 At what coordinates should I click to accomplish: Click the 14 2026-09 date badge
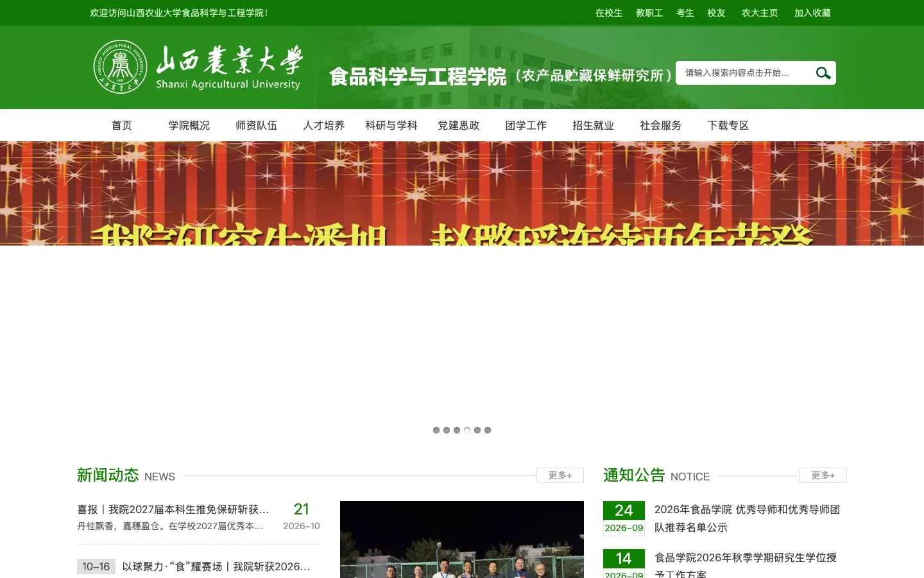point(624,563)
